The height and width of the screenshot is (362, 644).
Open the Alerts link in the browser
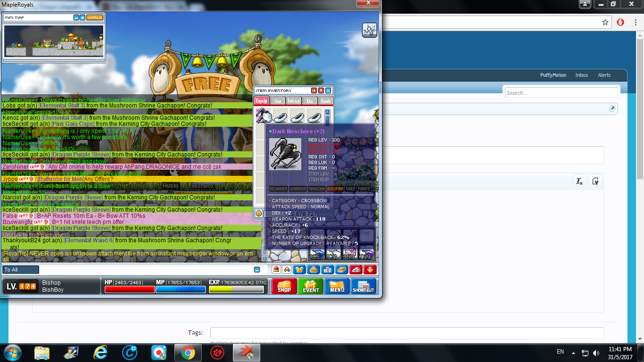click(604, 75)
